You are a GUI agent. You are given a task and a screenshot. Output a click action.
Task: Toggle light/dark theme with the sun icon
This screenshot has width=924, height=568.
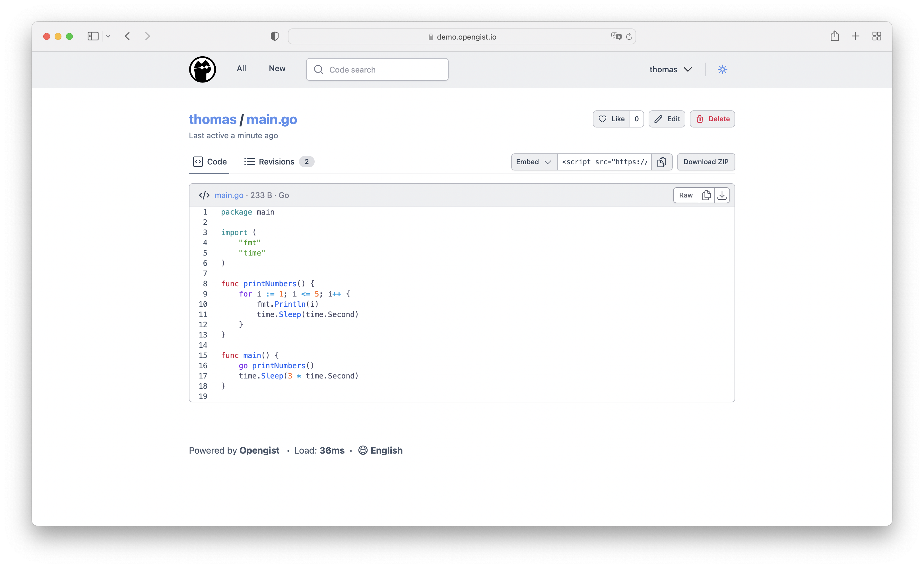[x=723, y=69]
